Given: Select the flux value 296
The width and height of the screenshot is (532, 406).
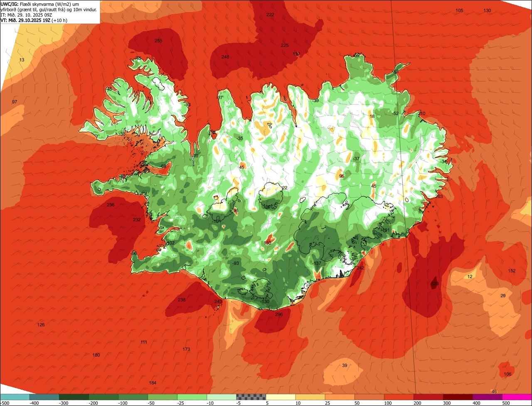Looking at the screenshot, I should tap(279, 315).
